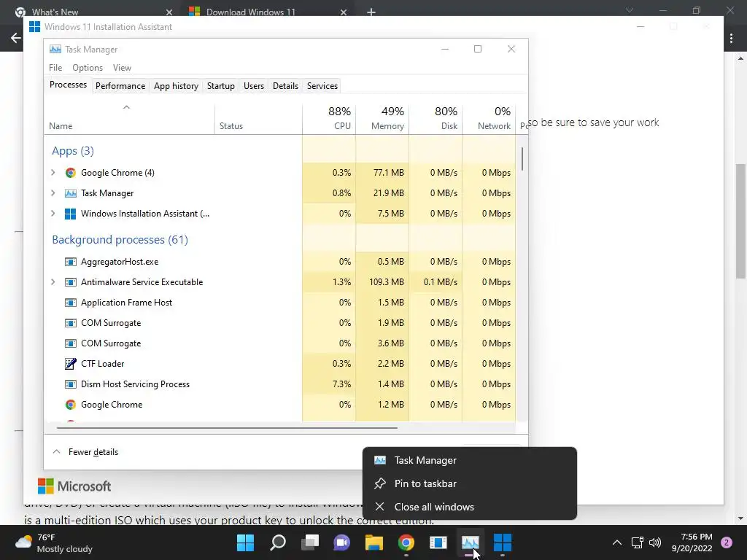Select the Processes tab
This screenshot has width=747, height=560.
click(x=68, y=85)
